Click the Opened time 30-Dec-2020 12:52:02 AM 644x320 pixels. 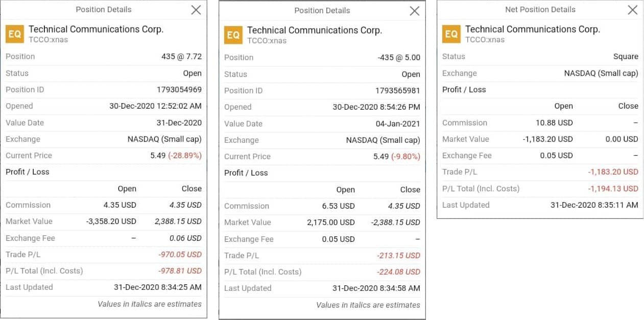point(155,106)
